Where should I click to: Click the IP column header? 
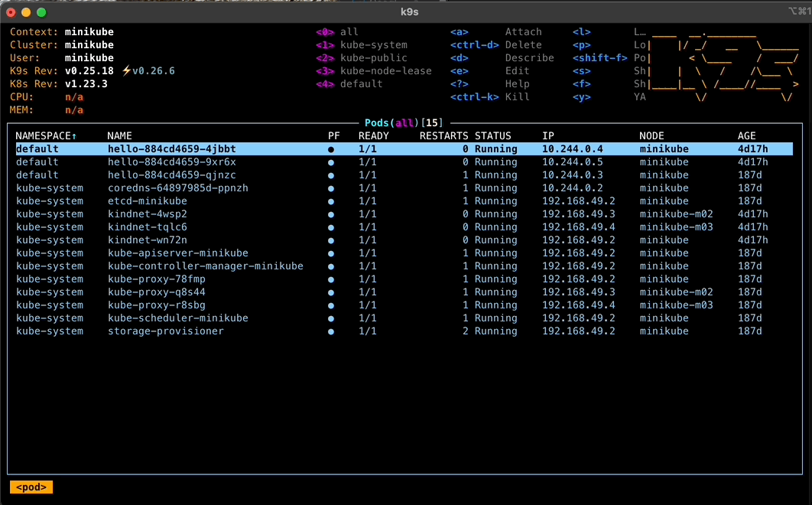[548, 136]
